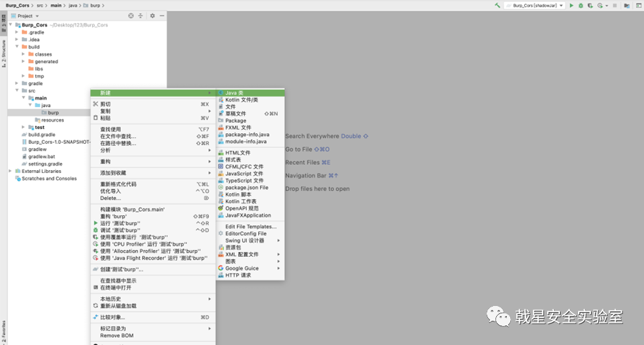Expand External Libraries node
Image resolution: width=644 pixels, height=345 pixels.
pyautogui.click(x=10, y=171)
